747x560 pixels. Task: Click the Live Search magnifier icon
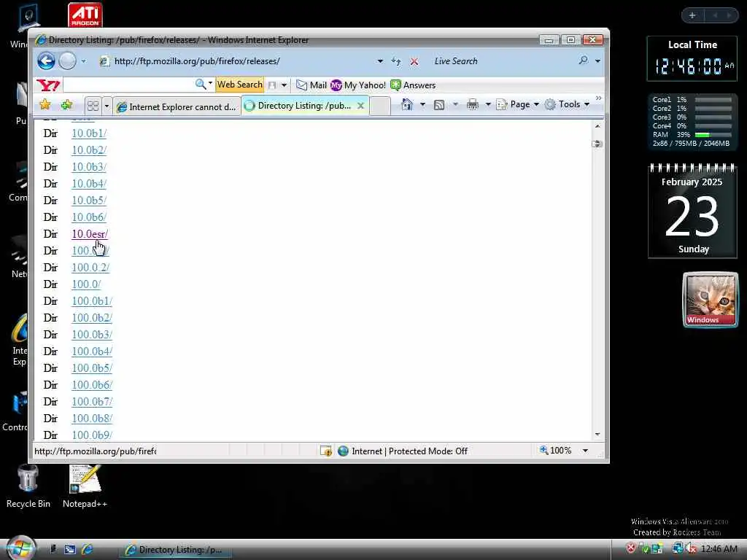point(583,61)
